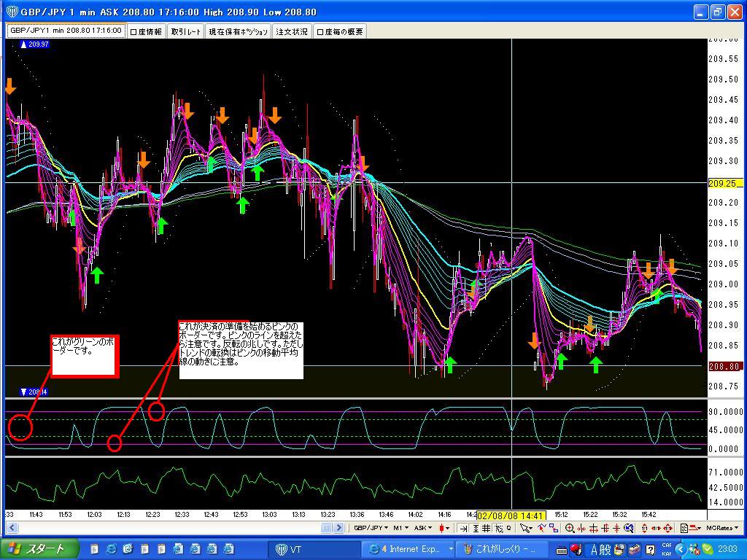Open the 口座情報 tab

147,31
